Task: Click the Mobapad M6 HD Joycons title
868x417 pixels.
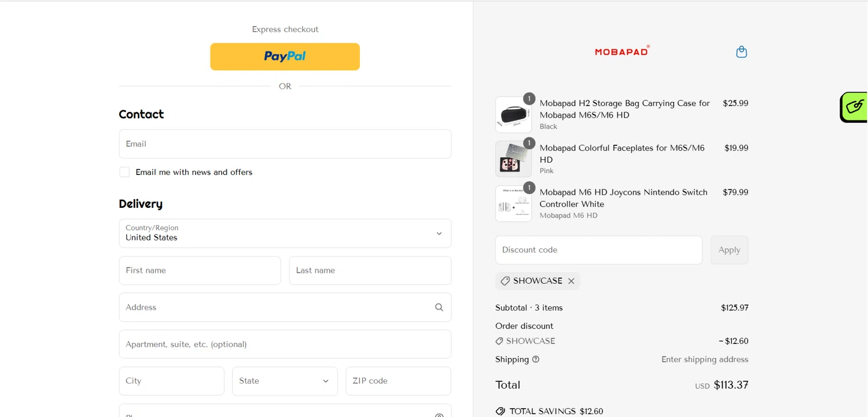Action: [624, 198]
